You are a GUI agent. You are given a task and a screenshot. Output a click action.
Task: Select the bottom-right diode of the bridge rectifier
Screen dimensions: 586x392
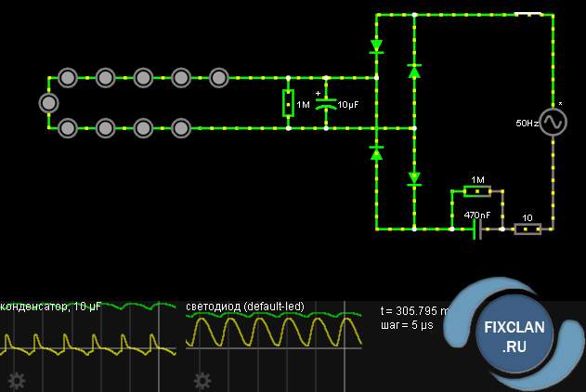tap(414, 178)
